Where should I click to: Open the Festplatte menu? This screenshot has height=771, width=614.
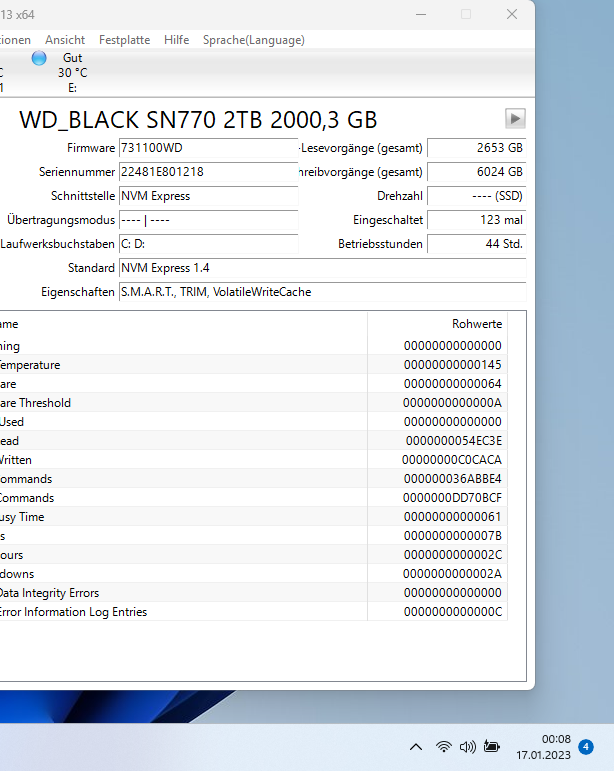(124, 40)
